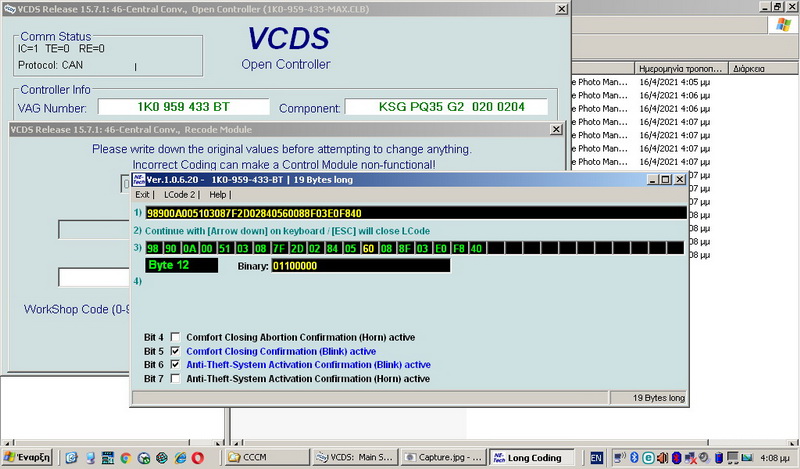The width and height of the screenshot is (800, 469).
Task: Select byte cell 90 in the byte row
Action: [x=170, y=249]
